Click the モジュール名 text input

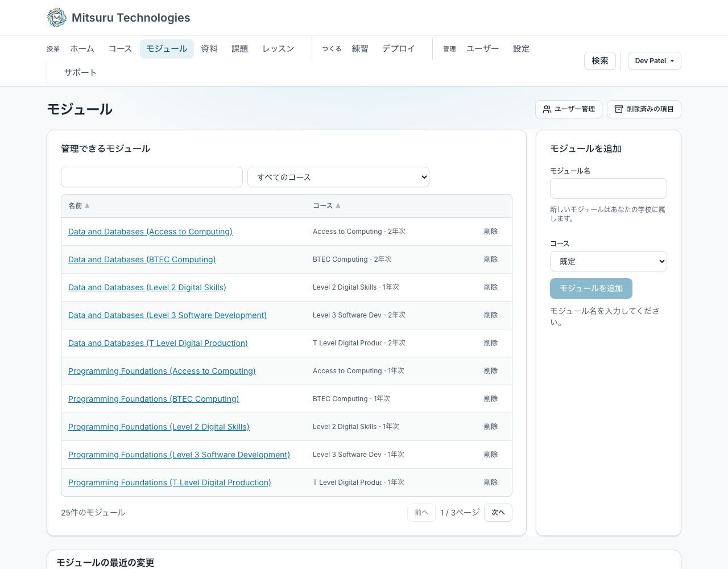click(x=609, y=188)
